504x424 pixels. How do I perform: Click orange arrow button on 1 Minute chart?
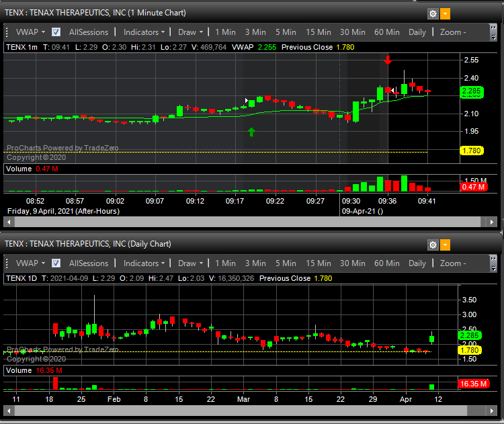click(446, 13)
